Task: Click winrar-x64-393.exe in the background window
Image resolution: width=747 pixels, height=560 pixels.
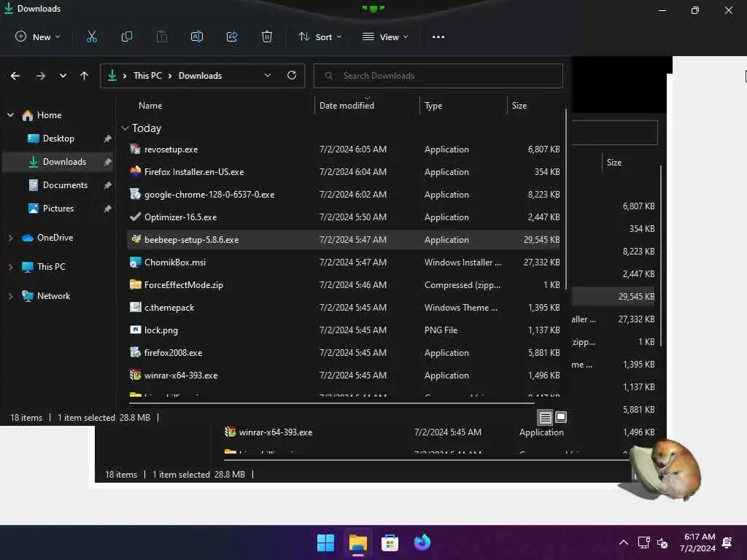Action: pos(275,432)
